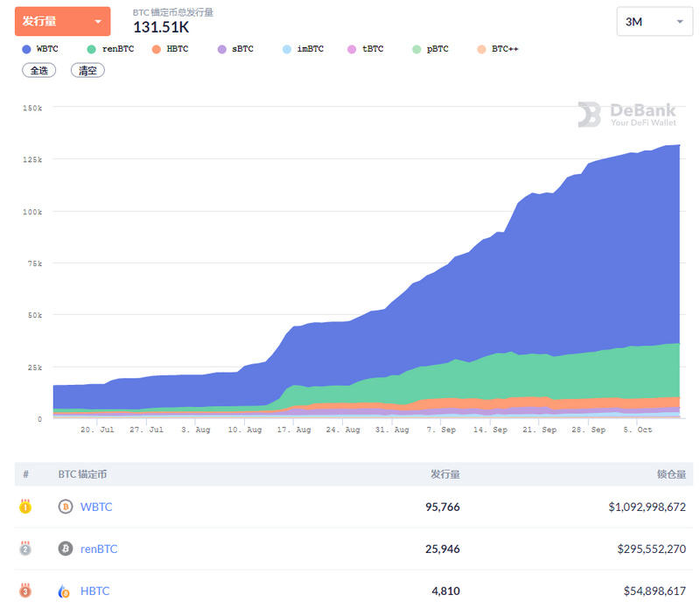
Task: Open the 3M time range dropdown
Action: (x=654, y=22)
